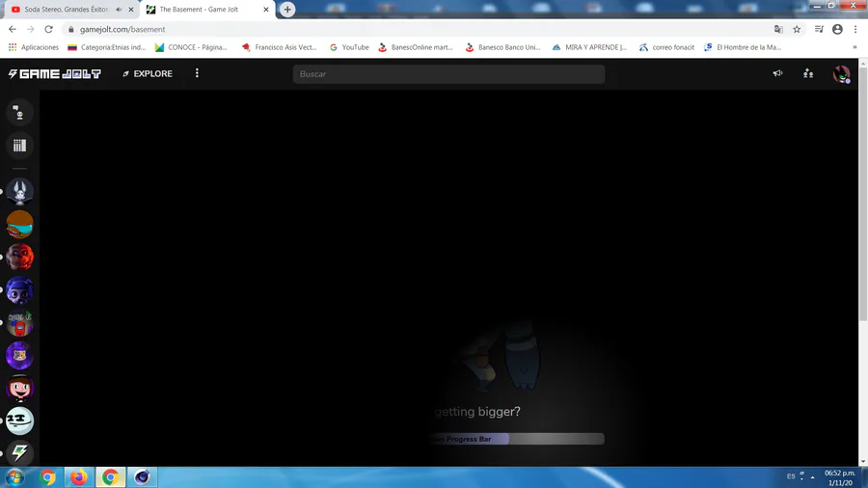Open the friends list icon
Screen dimensions: 868x488
click(808, 73)
